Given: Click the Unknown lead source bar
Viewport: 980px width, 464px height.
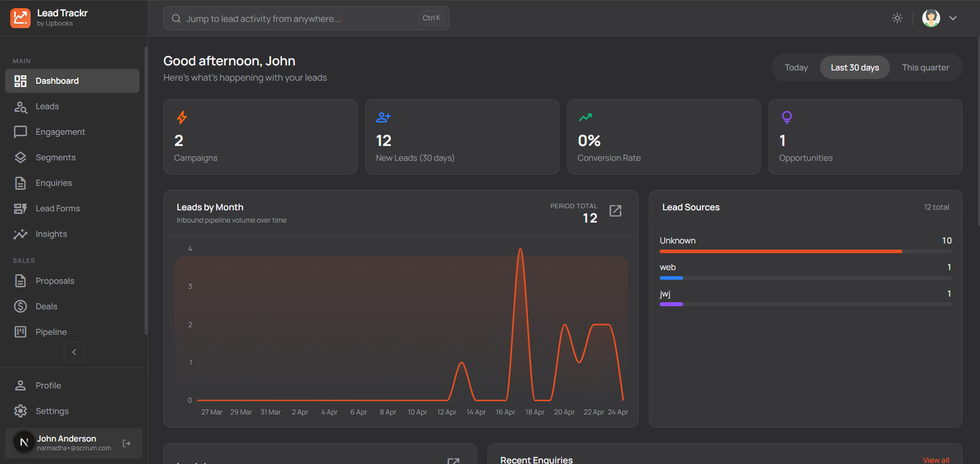Looking at the screenshot, I should click(781, 251).
